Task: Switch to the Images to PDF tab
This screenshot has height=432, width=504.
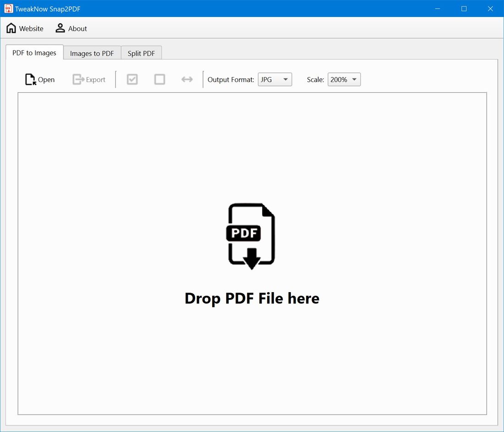Action: coord(92,53)
